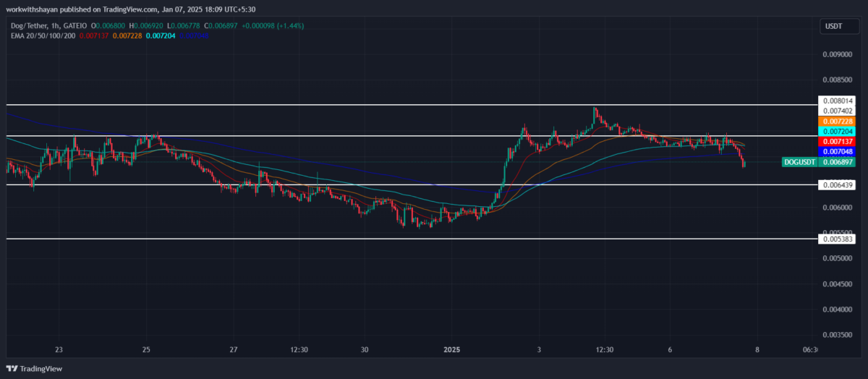Click the orange 0.007228 EMA price label

(837, 121)
